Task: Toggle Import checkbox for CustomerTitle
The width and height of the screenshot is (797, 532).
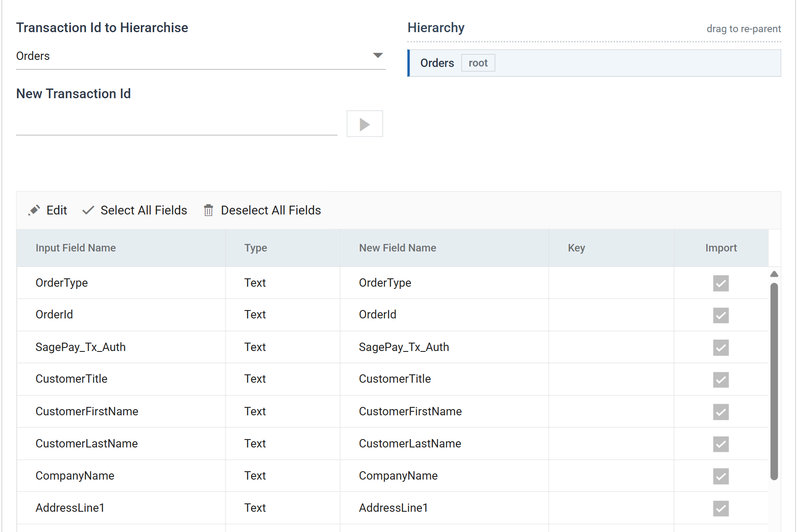Action: click(721, 380)
